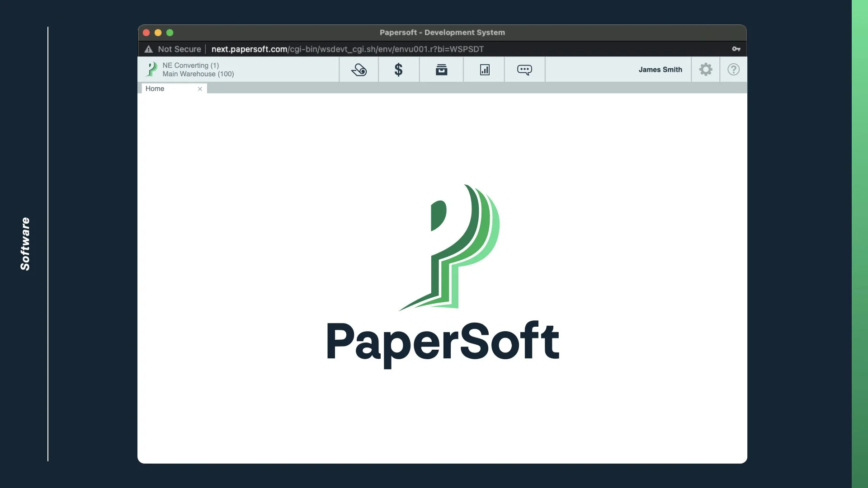Click the Not Secure label text
The image size is (868, 488).
pyautogui.click(x=179, y=49)
